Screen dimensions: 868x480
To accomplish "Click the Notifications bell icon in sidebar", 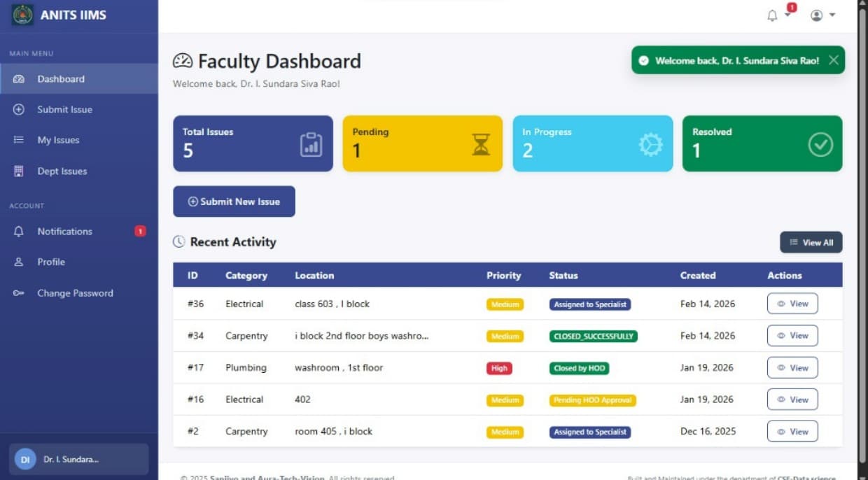I will [19, 232].
